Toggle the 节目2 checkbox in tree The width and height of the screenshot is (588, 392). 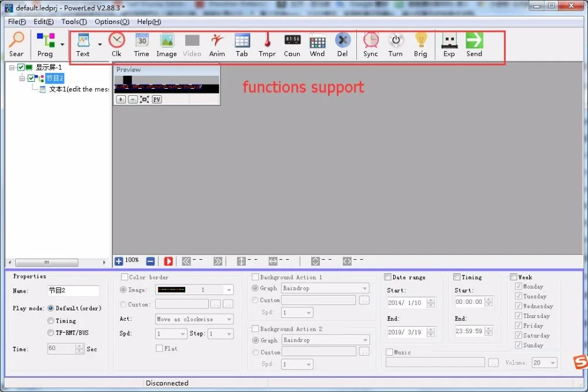(x=31, y=78)
